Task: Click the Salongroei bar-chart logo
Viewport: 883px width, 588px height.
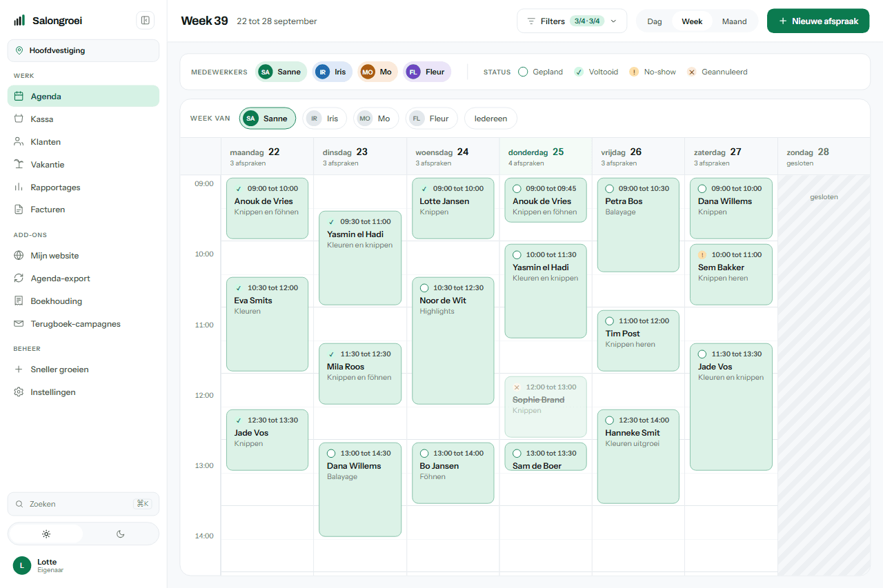Action: (19, 21)
